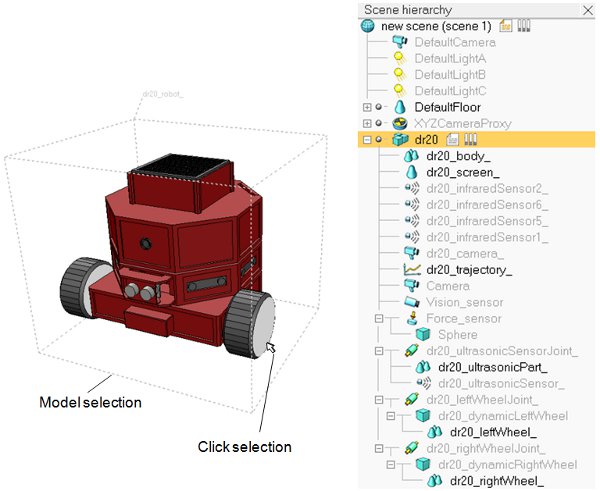Close the Scene hierarchy panel
Image resolution: width=600 pixels, height=491 pixels.
(x=588, y=10)
